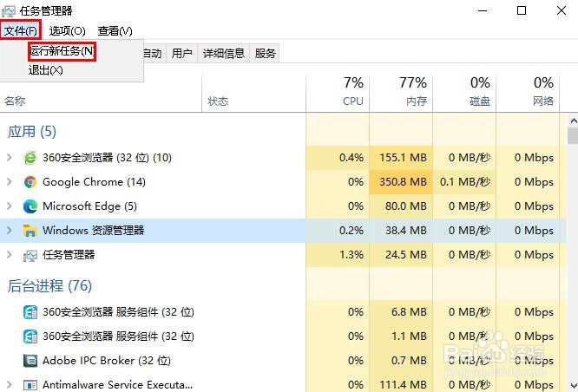The height and width of the screenshot is (392, 578).
Task: Select Antimalware Service Executa... process
Action: pyautogui.click(x=283, y=383)
